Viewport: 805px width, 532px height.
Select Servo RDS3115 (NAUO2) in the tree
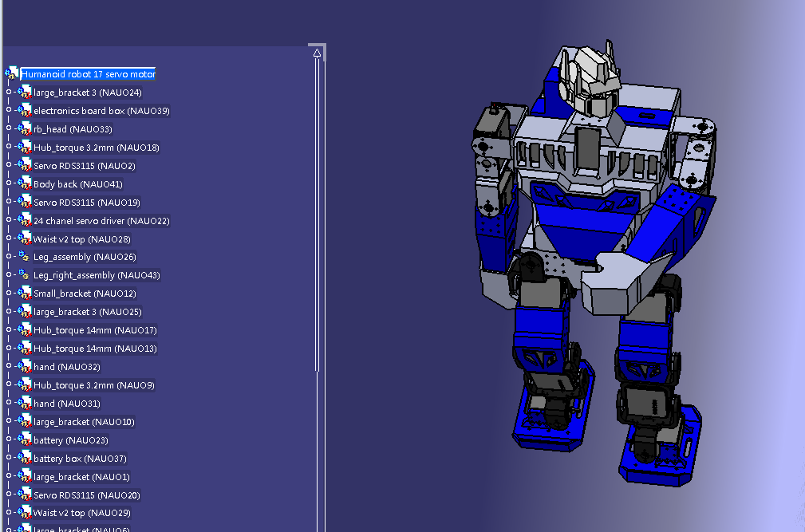click(x=85, y=166)
